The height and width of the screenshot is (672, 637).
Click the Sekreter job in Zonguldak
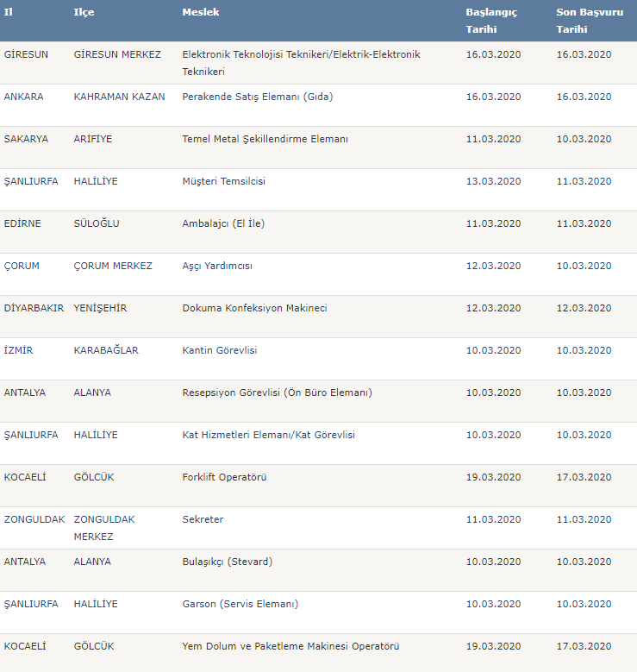pos(203,519)
